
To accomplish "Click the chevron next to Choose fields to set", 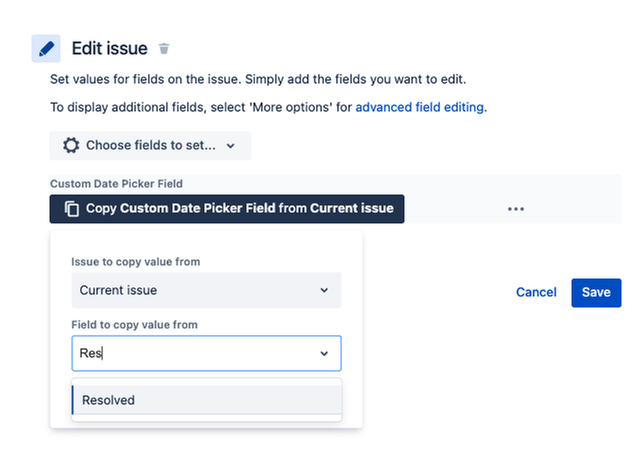I will coord(230,146).
